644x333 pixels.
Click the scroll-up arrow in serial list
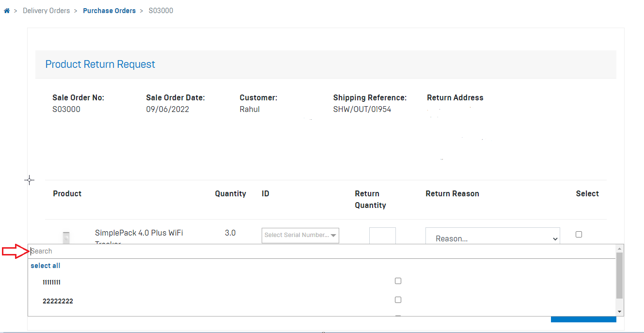click(619, 248)
